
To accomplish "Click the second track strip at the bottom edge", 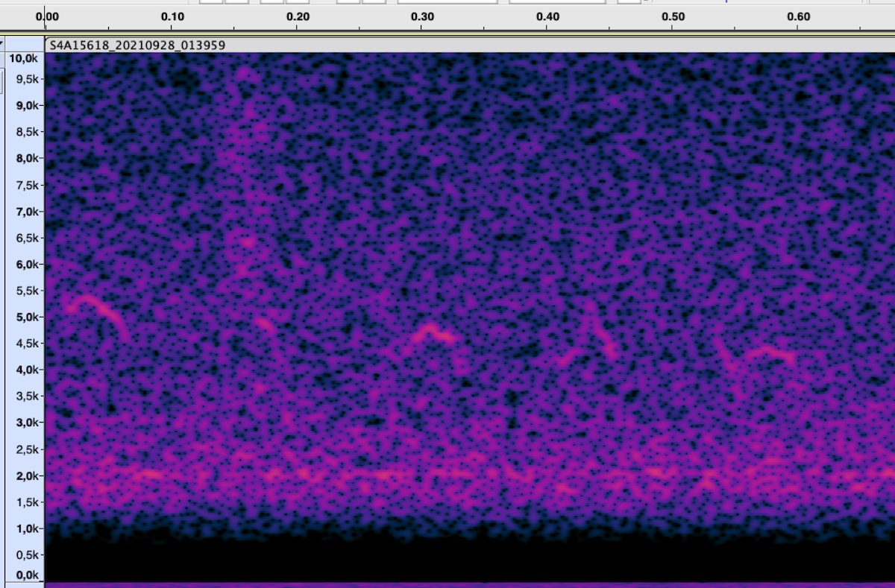I will [x=447, y=585].
